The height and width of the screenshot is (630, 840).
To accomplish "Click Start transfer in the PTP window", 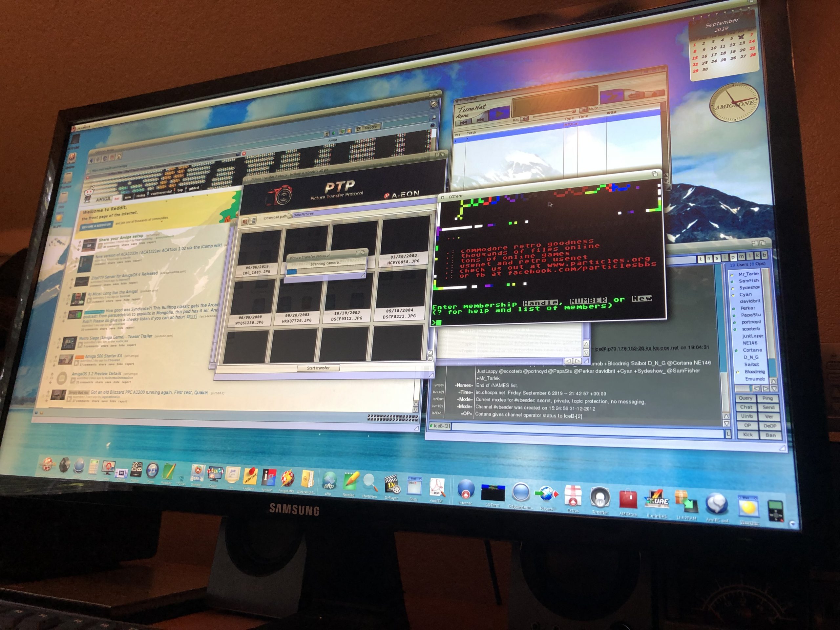I will (318, 368).
